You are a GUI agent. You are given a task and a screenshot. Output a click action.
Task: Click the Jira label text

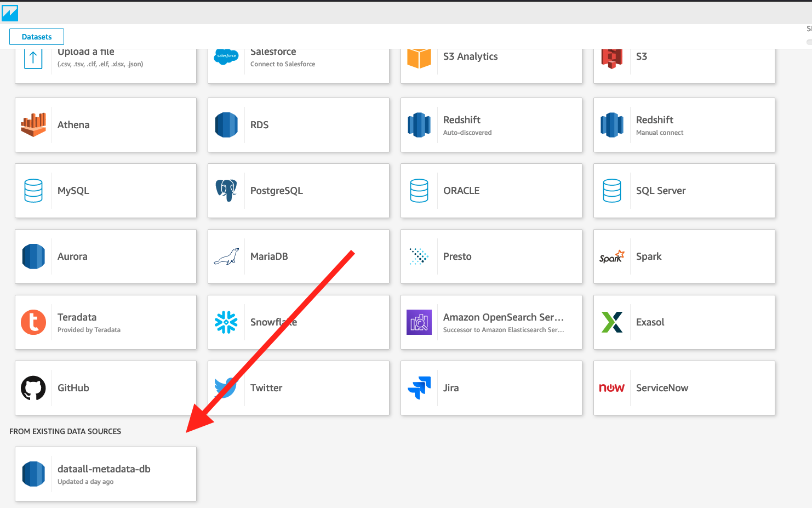coord(451,388)
